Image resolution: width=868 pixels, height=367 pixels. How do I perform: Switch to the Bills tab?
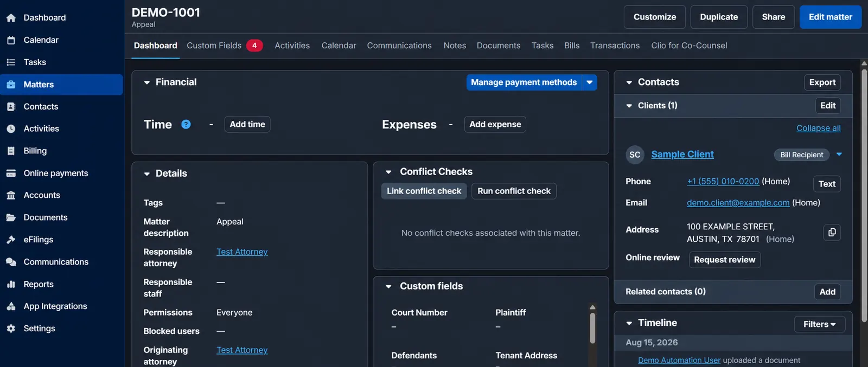572,46
